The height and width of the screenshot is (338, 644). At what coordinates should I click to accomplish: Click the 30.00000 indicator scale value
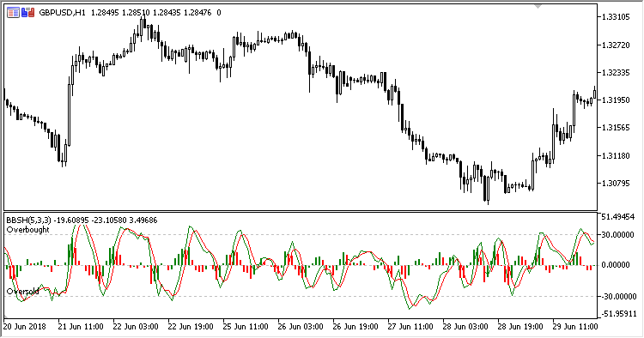[617, 235]
